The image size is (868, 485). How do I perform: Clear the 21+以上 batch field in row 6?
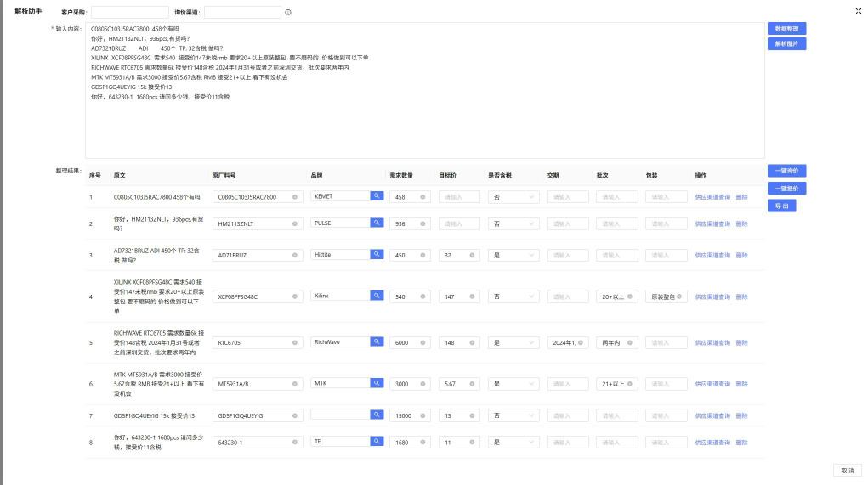[630, 384]
